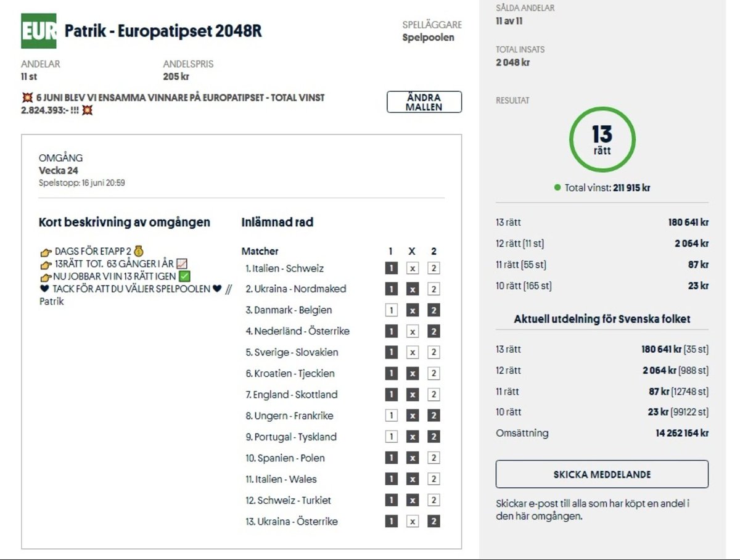Viewport: 740px width, 560px height.
Task: Click the Kort beskrivning av omgången heading
Action: click(125, 222)
